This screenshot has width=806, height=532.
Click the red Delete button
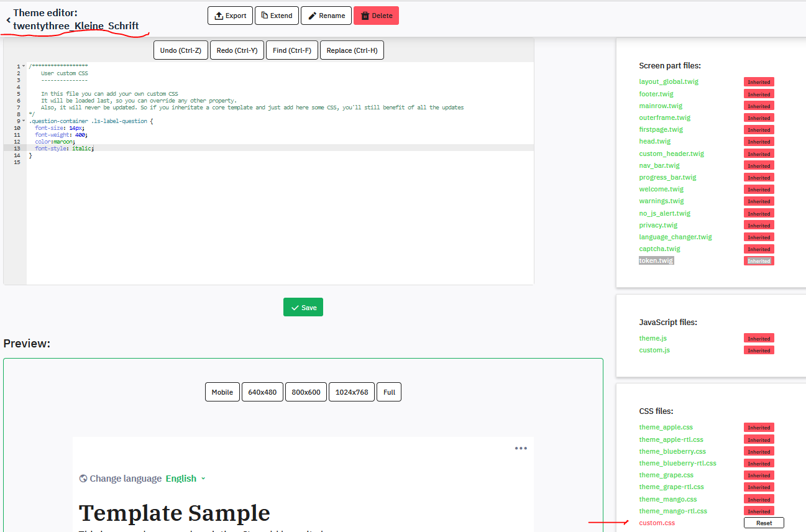tap(376, 16)
